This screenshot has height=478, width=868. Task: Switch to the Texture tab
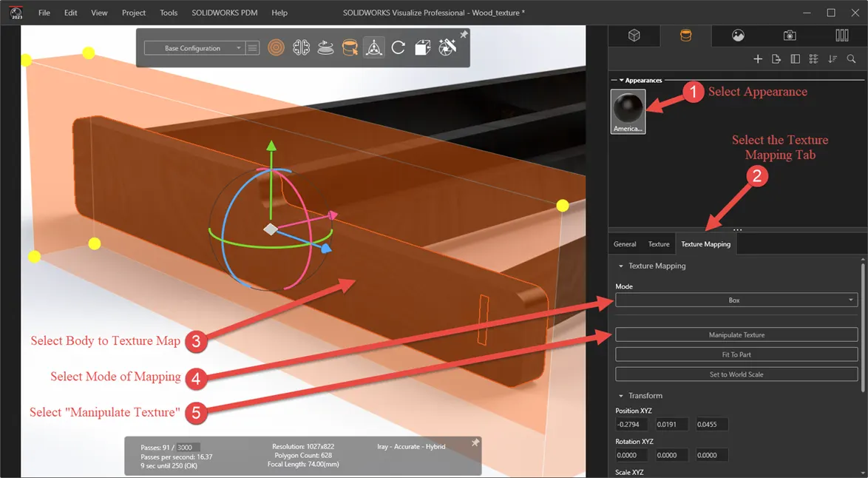coord(659,244)
